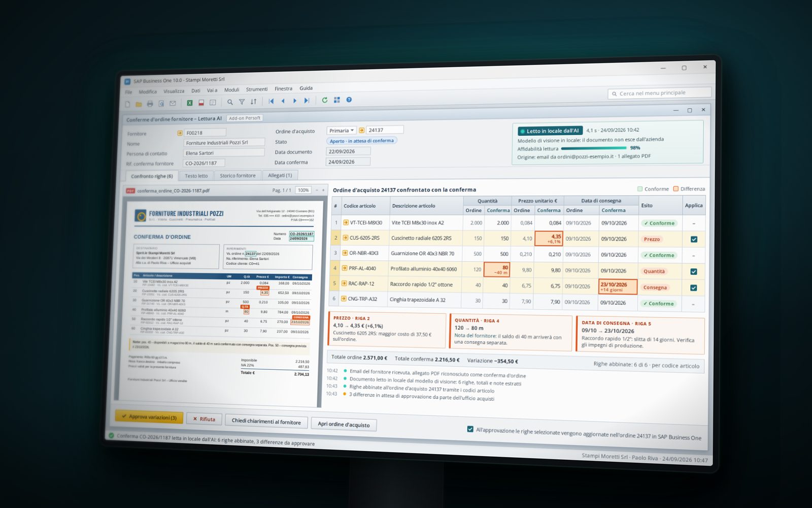
Task: Click the printer icon in toolbar
Action: tap(150, 104)
